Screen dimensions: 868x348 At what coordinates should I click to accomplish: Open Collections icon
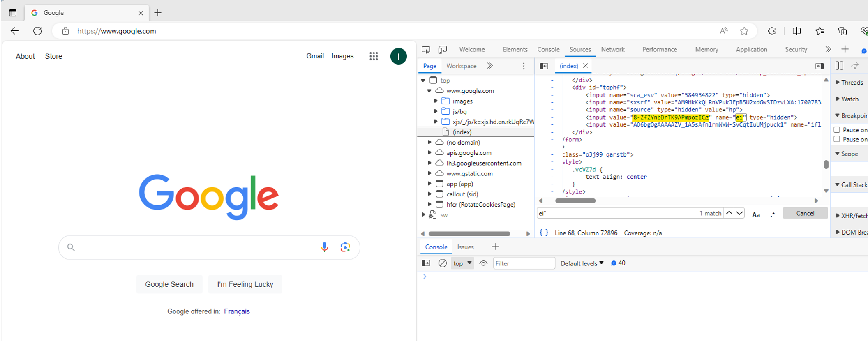point(843,31)
